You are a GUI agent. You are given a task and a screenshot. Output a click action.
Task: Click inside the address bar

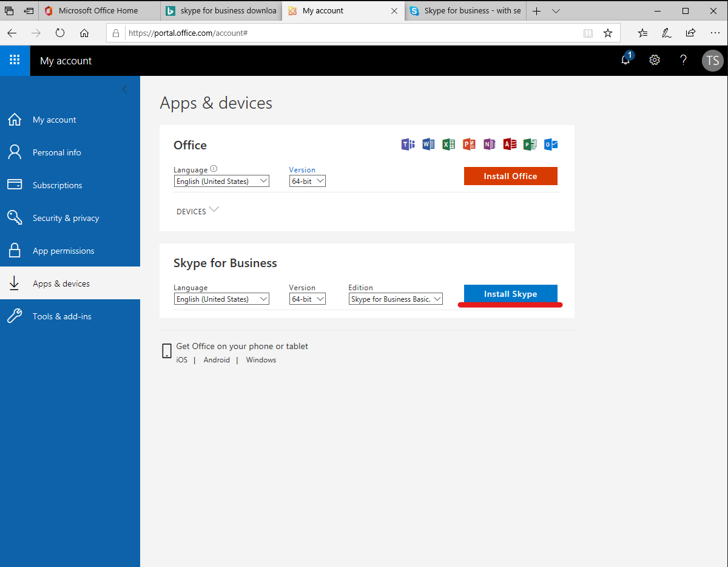(x=303, y=33)
